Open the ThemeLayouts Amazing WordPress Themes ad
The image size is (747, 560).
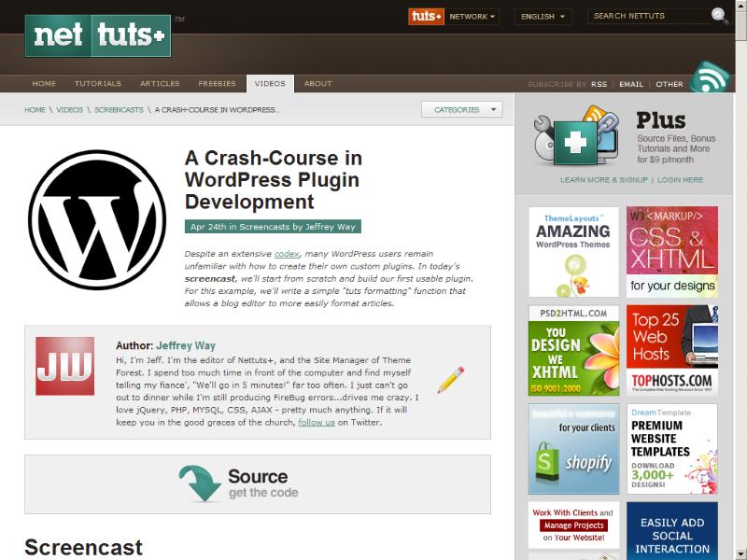[573, 252]
